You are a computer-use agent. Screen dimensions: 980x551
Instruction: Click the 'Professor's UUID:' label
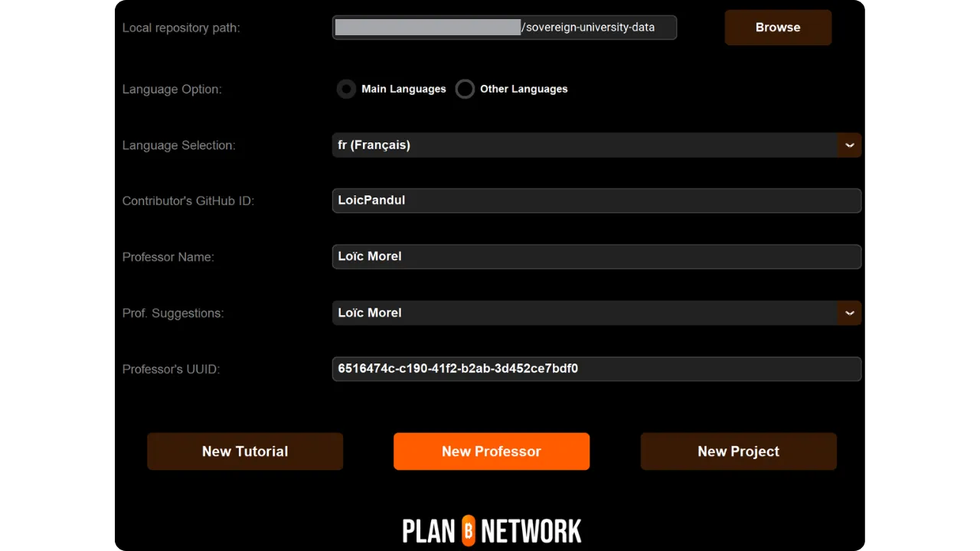[x=171, y=370]
